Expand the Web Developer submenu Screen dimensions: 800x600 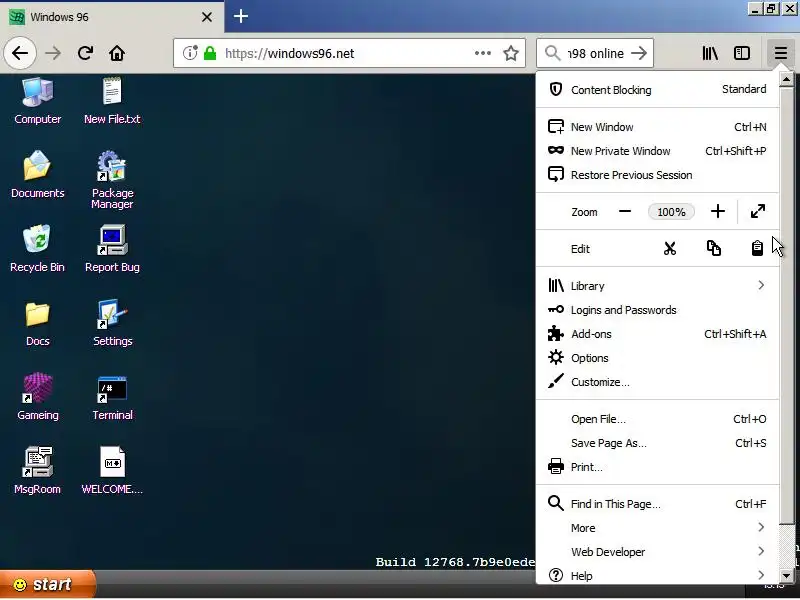click(x=657, y=552)
